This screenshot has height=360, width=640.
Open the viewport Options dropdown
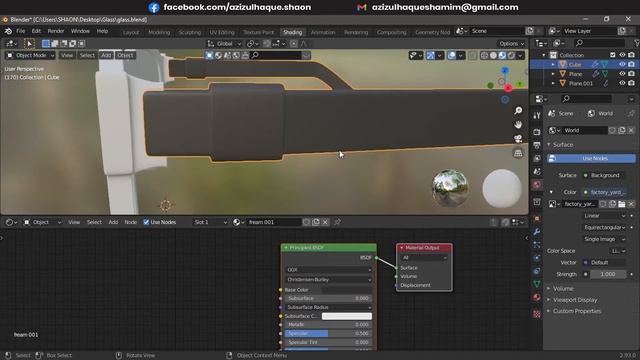[x=511, y=43]
